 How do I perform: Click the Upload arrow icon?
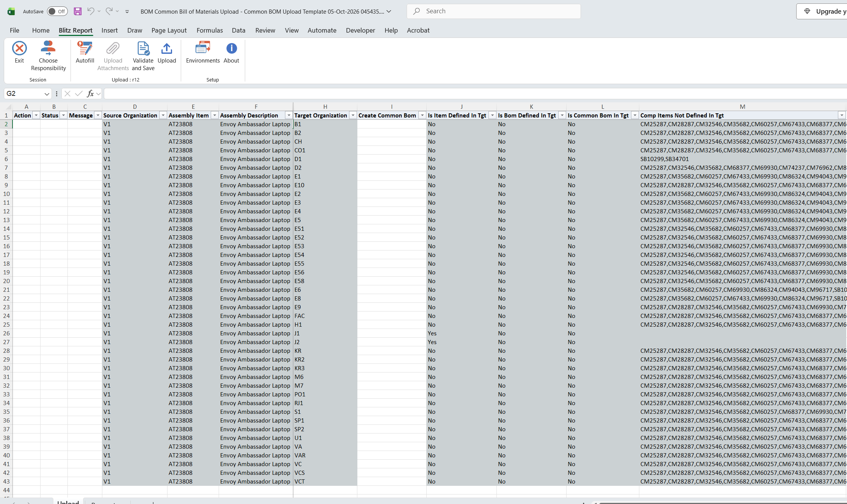tap(167, 49)
